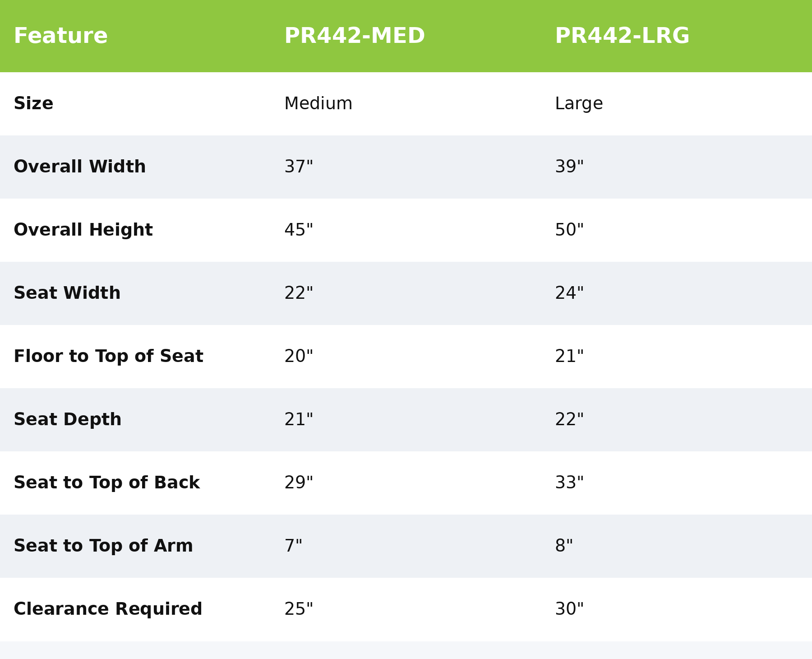The width and height of the screenshot is (812, 659).
Task: Select the Medium size cell
Action: point(318,104)
